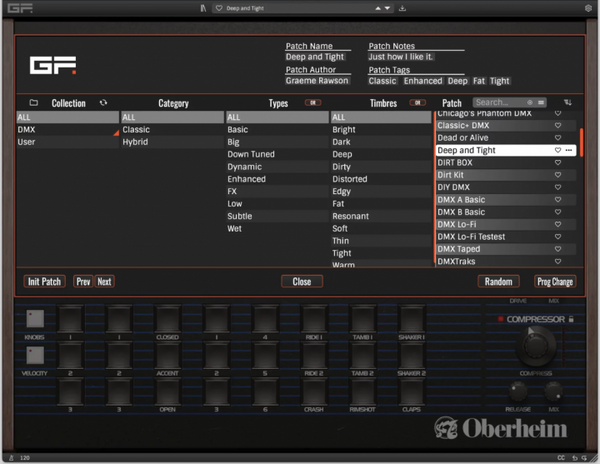Image resolution: width=600 pixels, height=464 pixels.
Task: Favorite current patch via top bar heart
Action: click(x=219, y=8)
